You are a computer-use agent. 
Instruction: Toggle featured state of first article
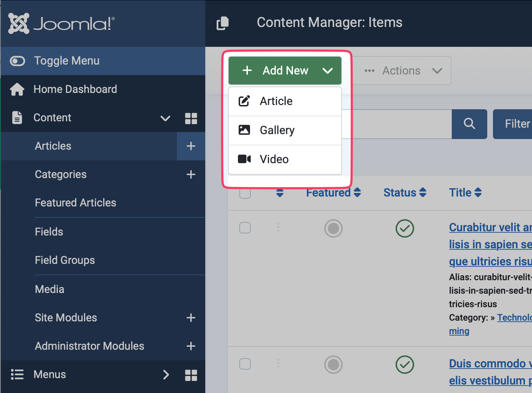(333, 228)
